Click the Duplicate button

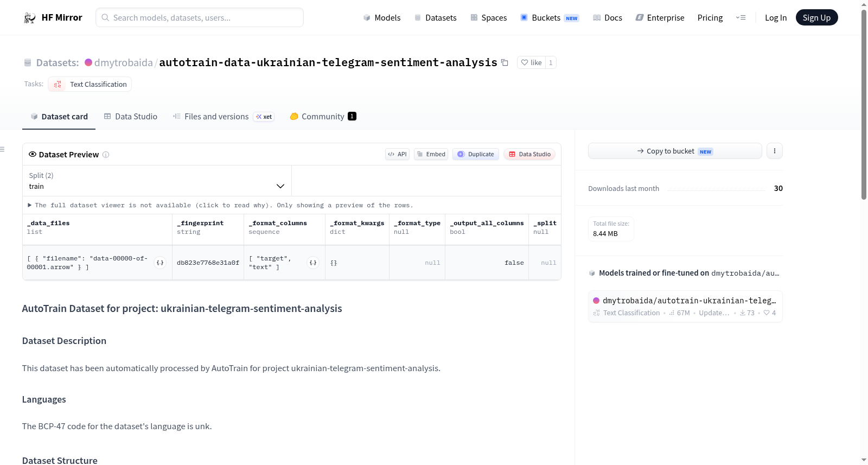click(x=476, y=154)
